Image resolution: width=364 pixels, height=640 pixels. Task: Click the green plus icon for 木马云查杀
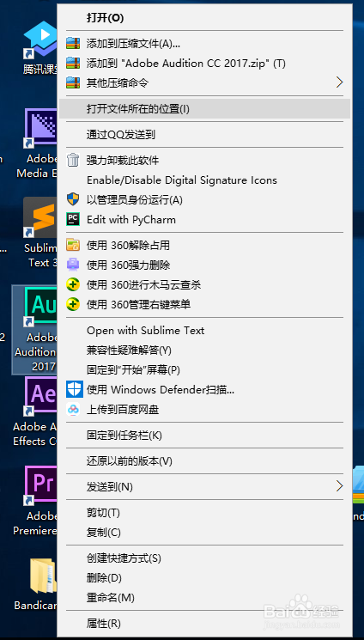tap(73, 285)
